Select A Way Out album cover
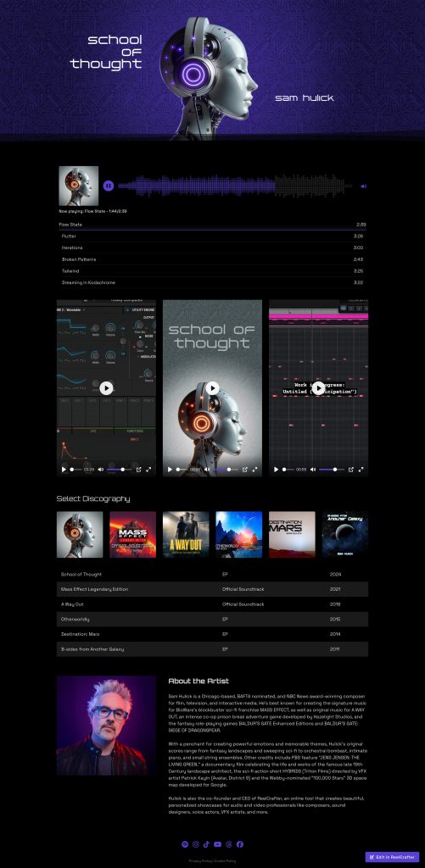 (x=186, y=534)
